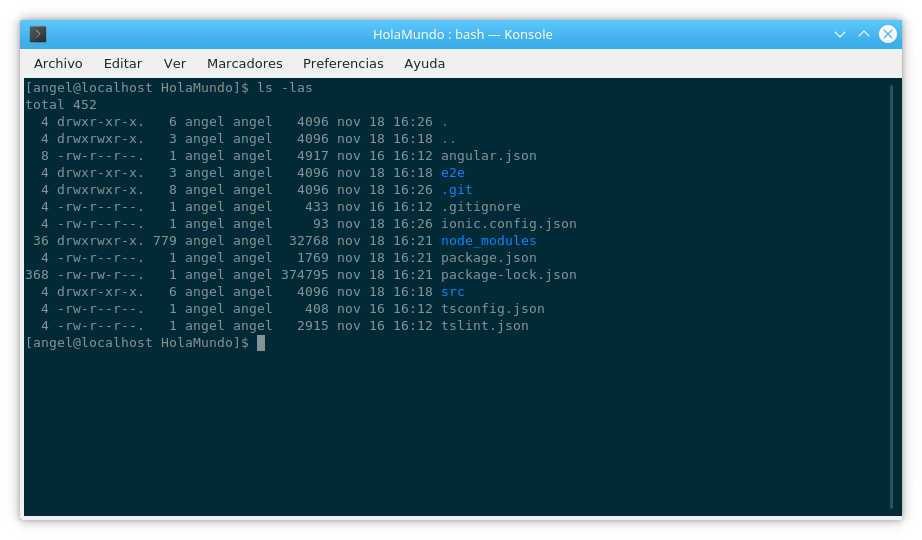Image resolution: width=922 pixels, height=540 pixels.
Task: Click the Konsole terminal icon in title bar
Action: click(38, 34)
